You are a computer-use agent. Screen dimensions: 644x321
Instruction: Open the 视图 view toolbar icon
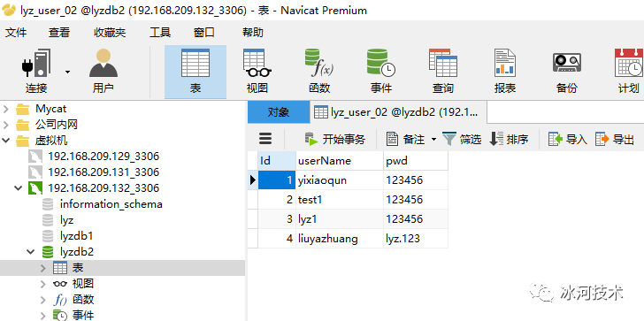point(257,72)
